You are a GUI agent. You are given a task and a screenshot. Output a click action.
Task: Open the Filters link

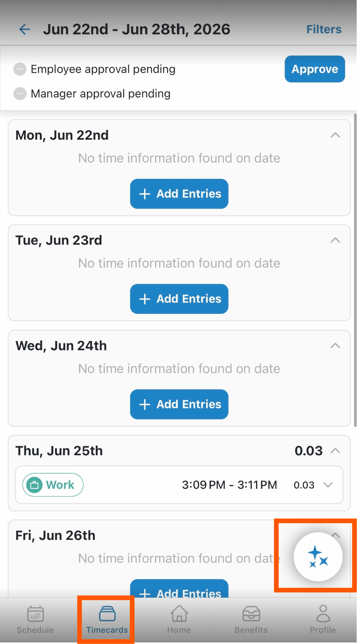point(324,29)
